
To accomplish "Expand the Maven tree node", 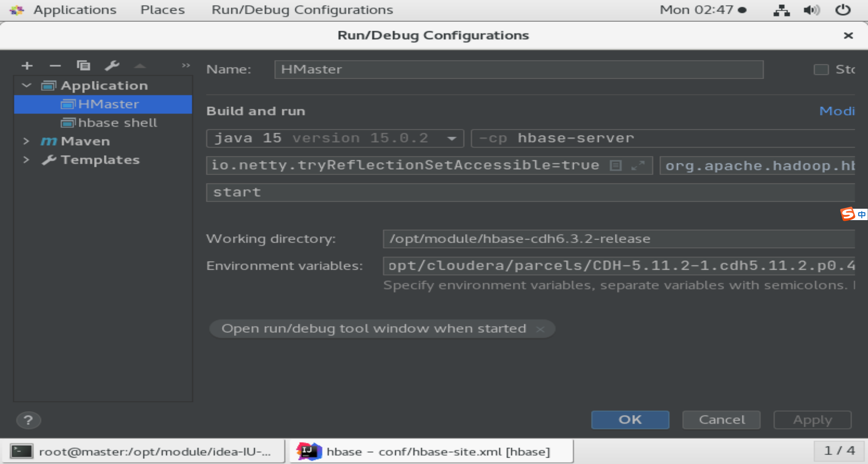I will pyautogui.click(x=27, y=141).
